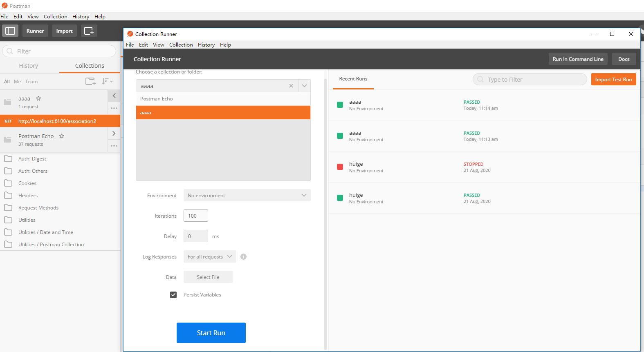Viewport: 644px width, 352px height.
Task: Click the search icon in sidebar Filter
Action: point(10,51)
